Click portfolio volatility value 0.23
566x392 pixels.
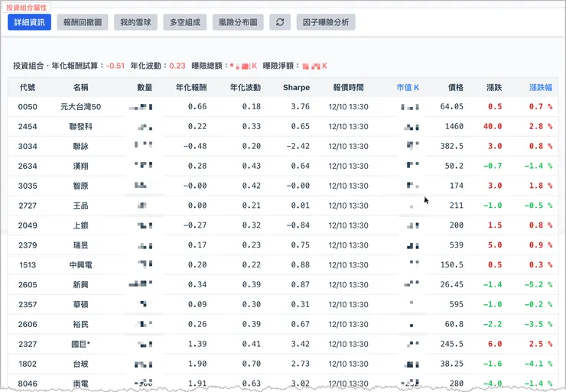177,66
